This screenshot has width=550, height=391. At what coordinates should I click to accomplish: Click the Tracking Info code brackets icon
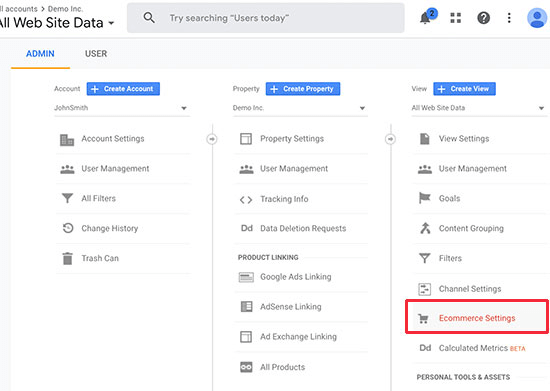246,200
